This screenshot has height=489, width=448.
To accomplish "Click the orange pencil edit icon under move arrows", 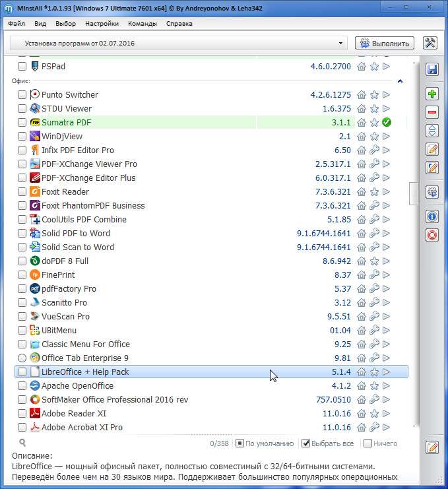I will tap(432, 149).
